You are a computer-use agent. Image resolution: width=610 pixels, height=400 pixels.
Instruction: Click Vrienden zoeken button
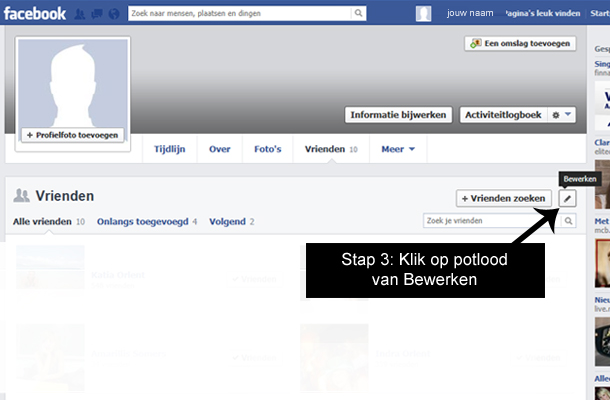pyautogui.click(x=503, y=198)
